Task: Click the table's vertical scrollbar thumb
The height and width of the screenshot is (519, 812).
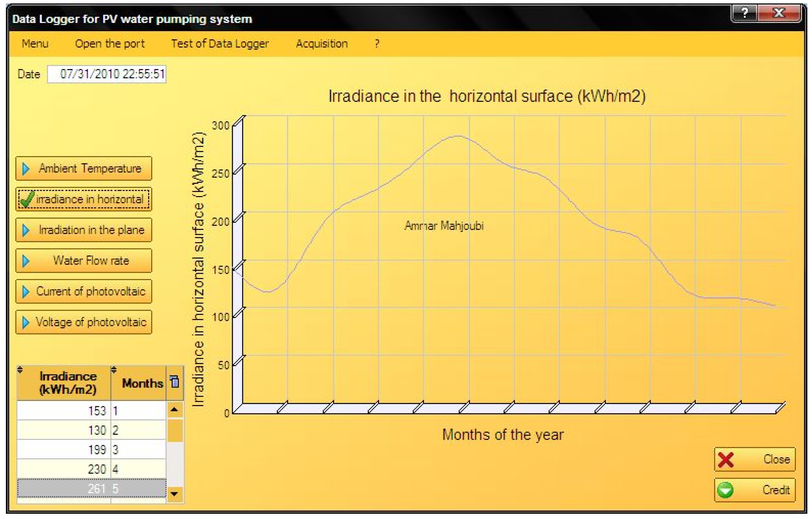Action: 175,430
